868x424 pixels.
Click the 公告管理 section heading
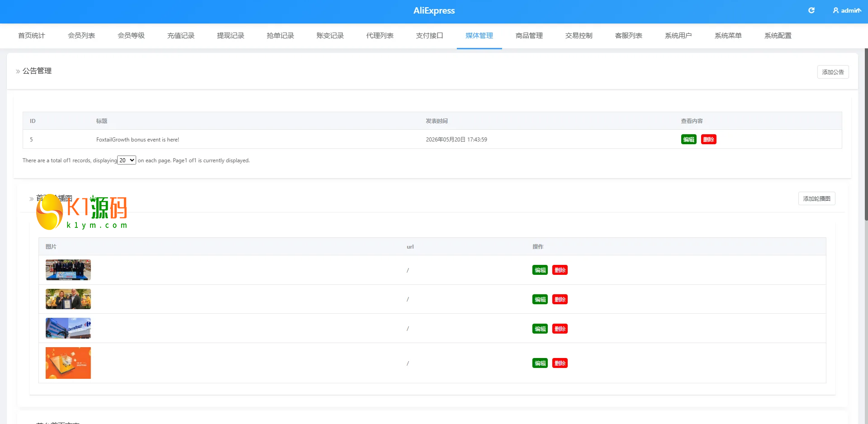(37, 71)
